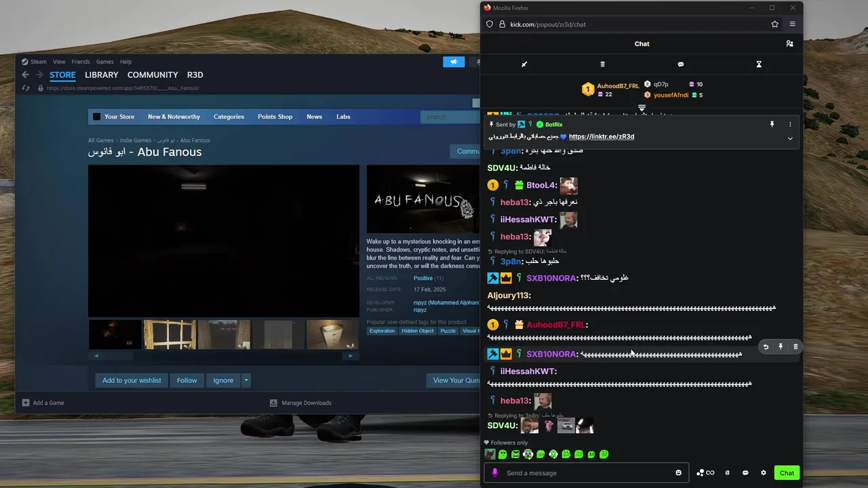Delete SXB10NORA's hovered message

(x=795, y=347)
